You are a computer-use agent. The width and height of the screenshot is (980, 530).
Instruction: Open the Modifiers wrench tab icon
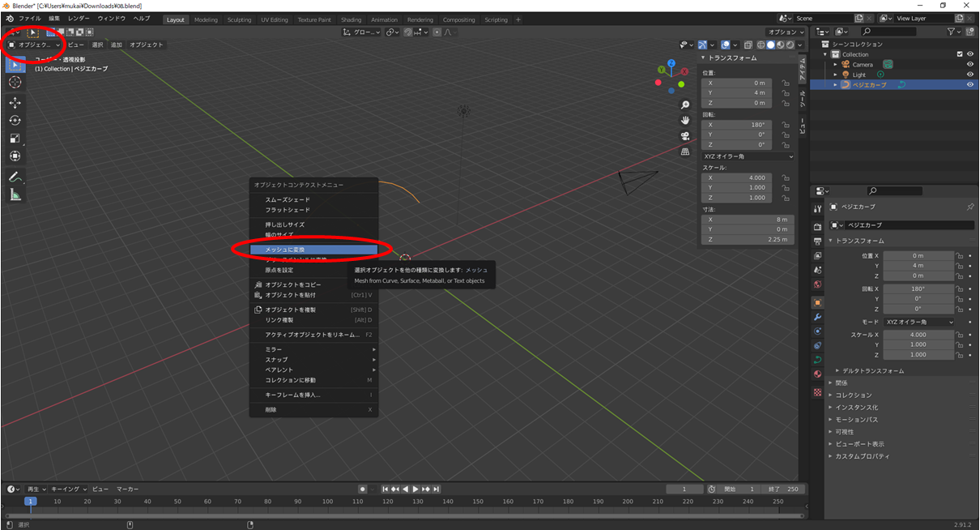(817, 317)
